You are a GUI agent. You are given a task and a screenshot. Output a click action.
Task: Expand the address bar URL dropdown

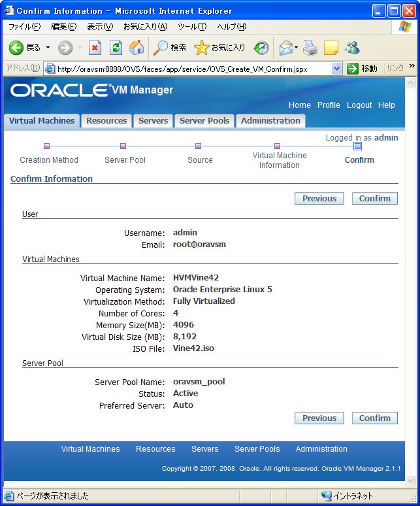[336, 69]
